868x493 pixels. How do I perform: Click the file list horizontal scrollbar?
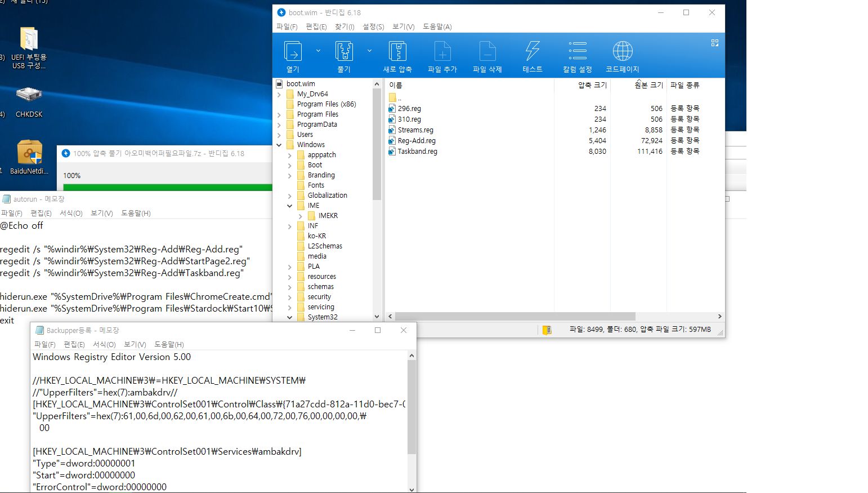[515, 317]
